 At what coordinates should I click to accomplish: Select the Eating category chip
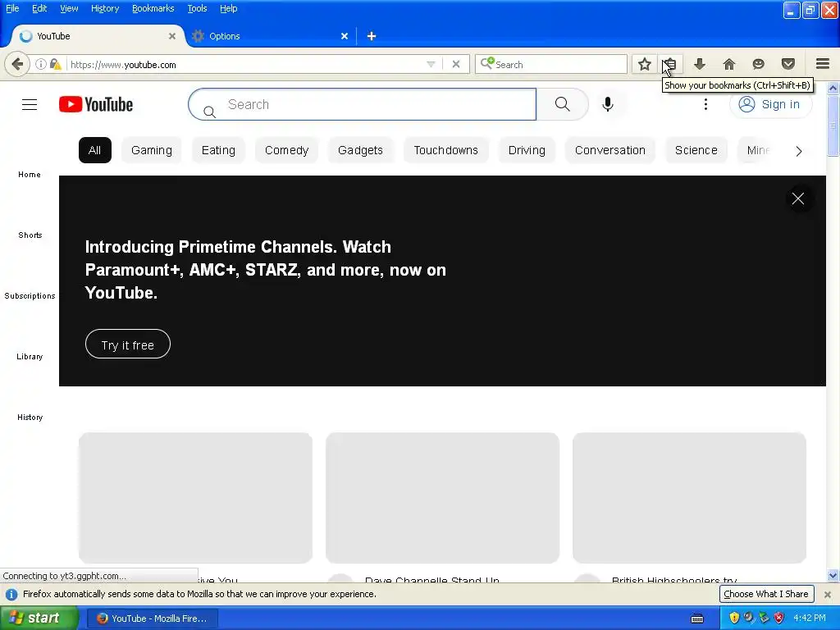[x=218, y=150]
